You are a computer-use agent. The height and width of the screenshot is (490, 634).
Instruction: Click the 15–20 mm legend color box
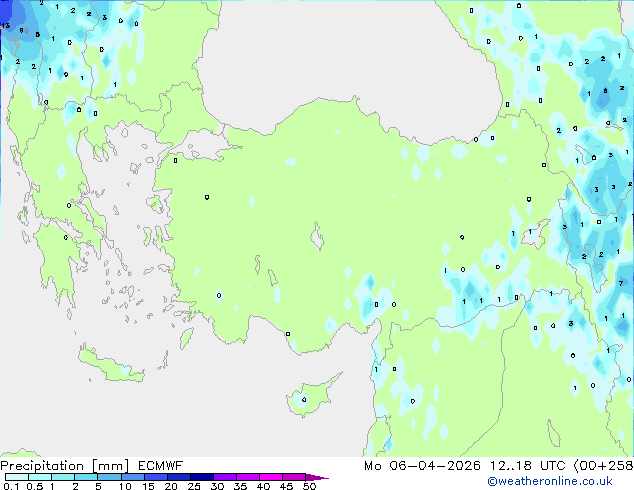point(156,477)
